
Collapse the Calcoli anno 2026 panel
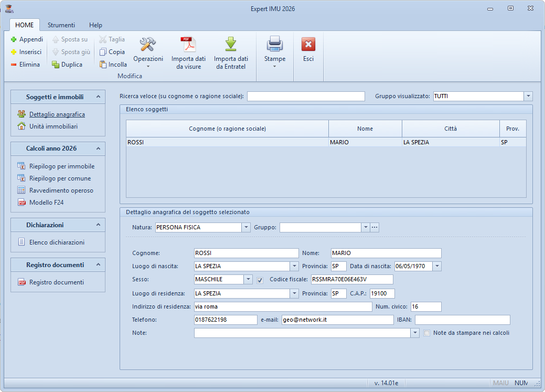(x=98, y=149)
